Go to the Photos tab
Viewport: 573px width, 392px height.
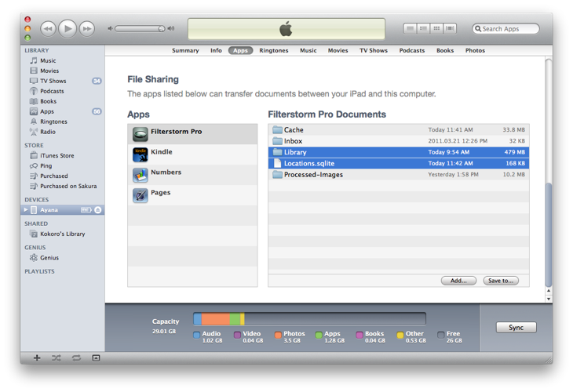[x=475, y=50]
